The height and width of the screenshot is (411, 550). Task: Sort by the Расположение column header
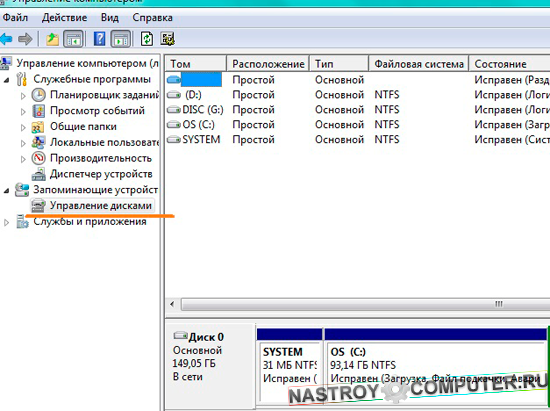point(268,64)
